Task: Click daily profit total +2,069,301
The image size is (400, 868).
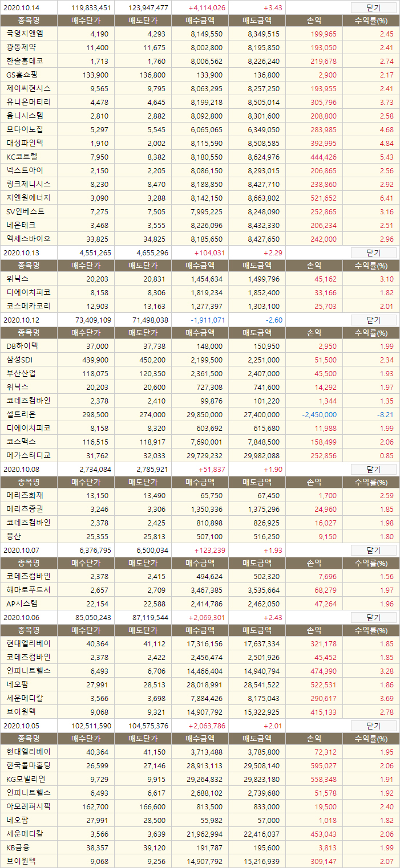Action: click(207, 617)
